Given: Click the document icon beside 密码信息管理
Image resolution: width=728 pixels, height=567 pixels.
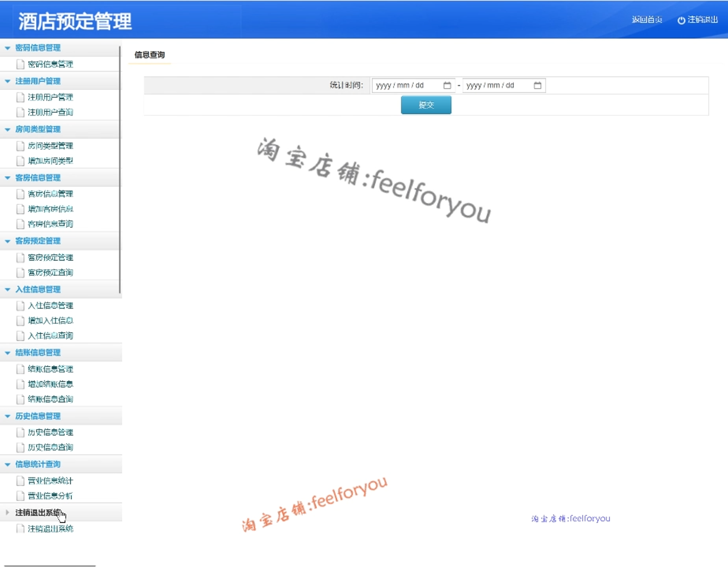Looking at the screenshot, I should [x=20, y=64].
